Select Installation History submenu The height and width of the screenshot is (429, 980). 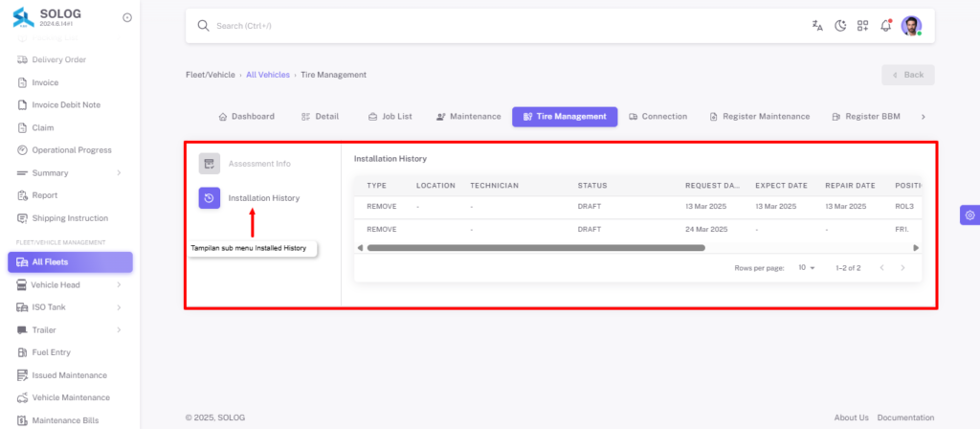tap(264, 198)
